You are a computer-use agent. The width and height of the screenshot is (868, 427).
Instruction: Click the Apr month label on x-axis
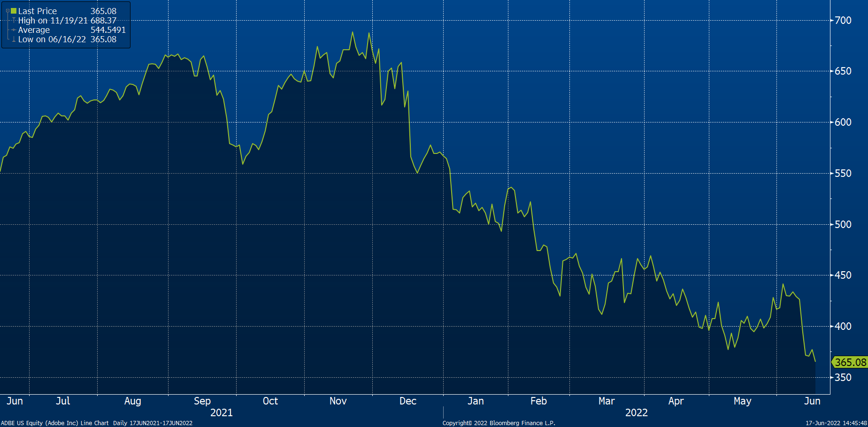click(x=676, y=401)
